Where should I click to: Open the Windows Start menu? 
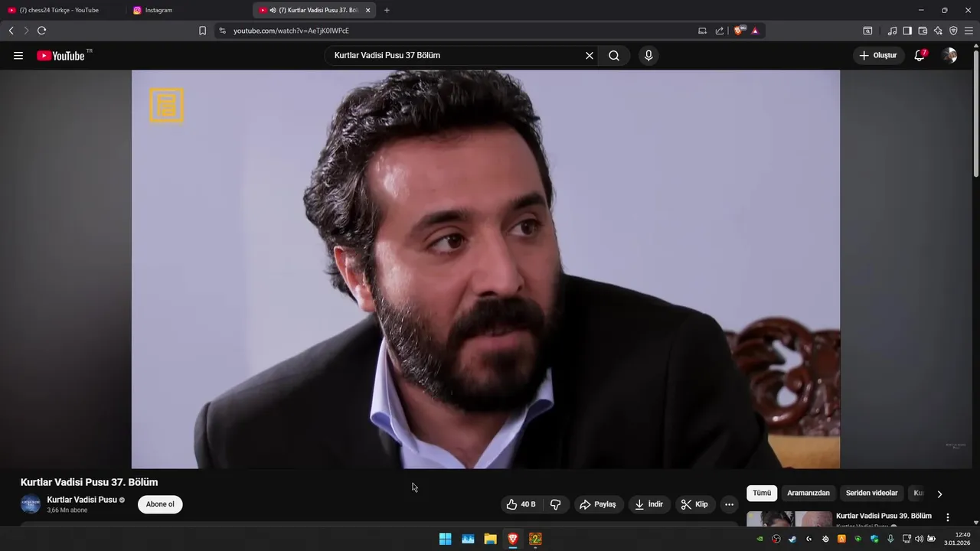(445, 539)
